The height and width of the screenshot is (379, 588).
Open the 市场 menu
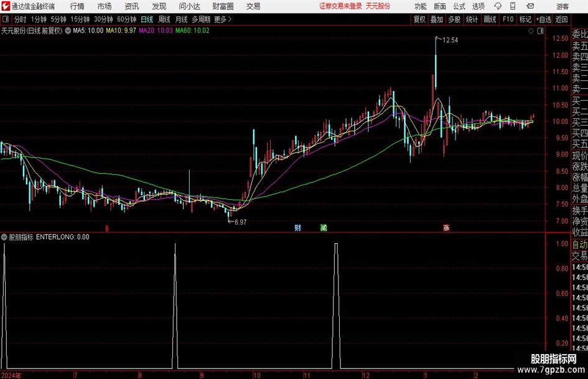105,6
